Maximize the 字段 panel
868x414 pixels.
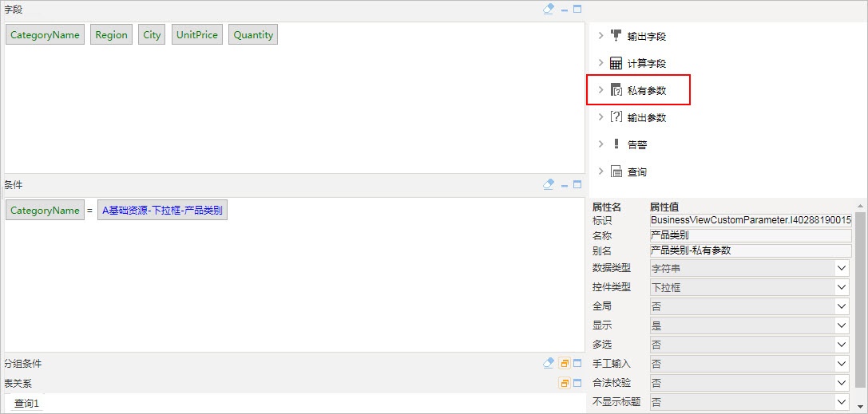pos(577,10)
